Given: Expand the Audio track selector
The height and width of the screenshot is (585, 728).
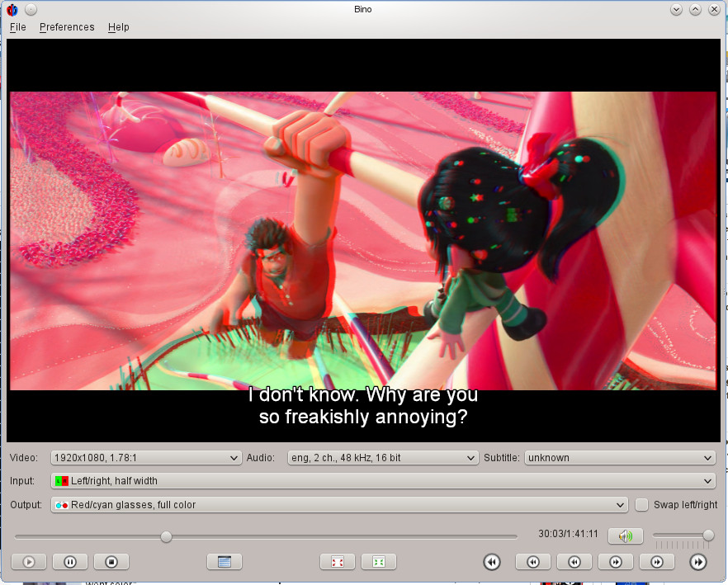Looking at the screenshot, I should click(382, 457).
